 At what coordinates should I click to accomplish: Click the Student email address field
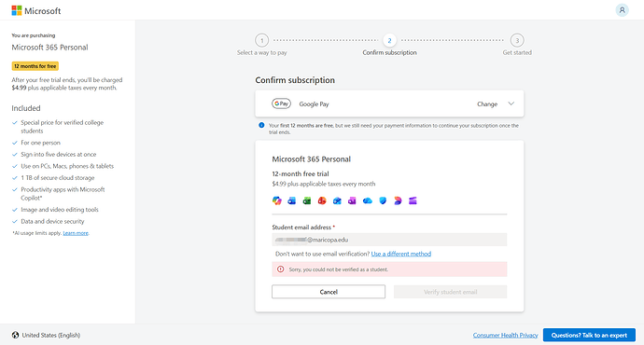click(x=389, y=240)
